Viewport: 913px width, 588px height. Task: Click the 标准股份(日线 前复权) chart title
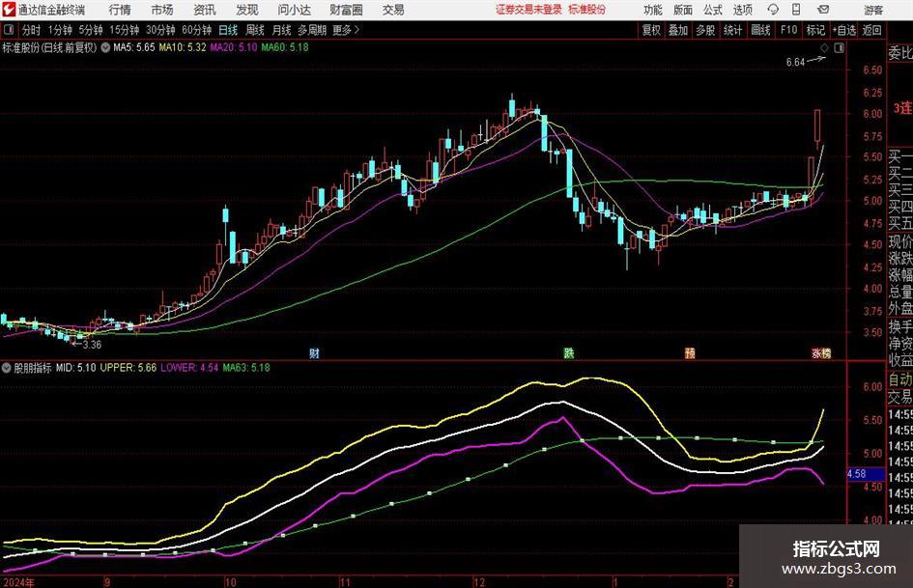(x=49, y=47)
